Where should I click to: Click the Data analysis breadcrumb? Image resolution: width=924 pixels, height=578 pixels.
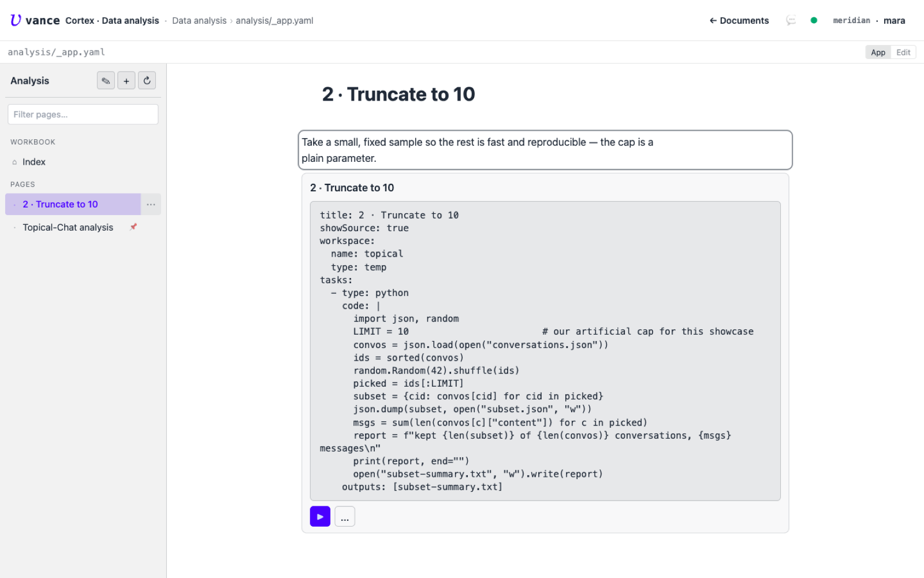coord(199,20)
